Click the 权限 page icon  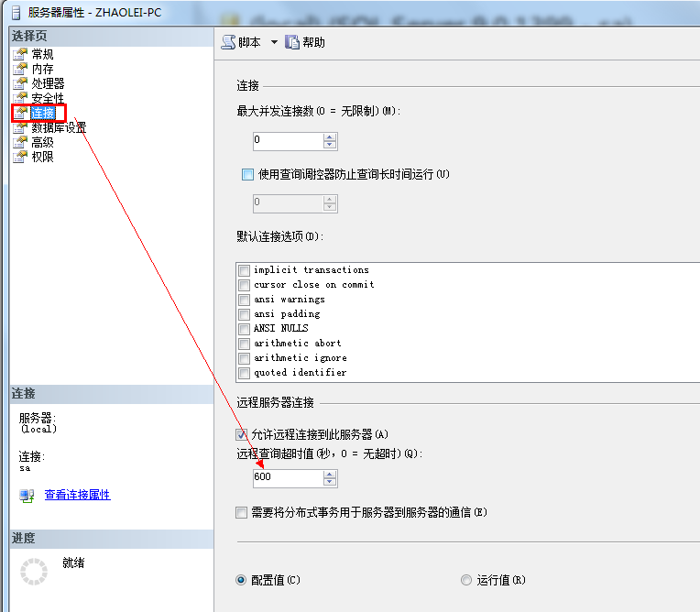click(x=20, y=157)
